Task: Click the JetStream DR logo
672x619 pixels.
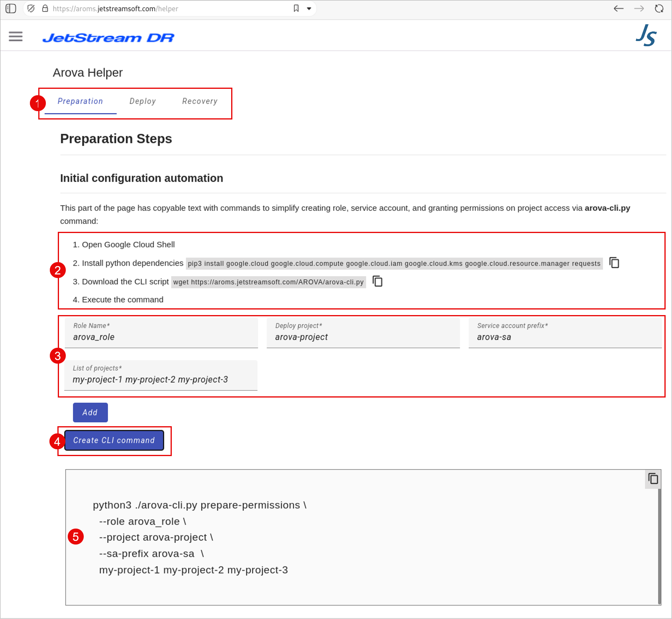Action: pos(108,38)
